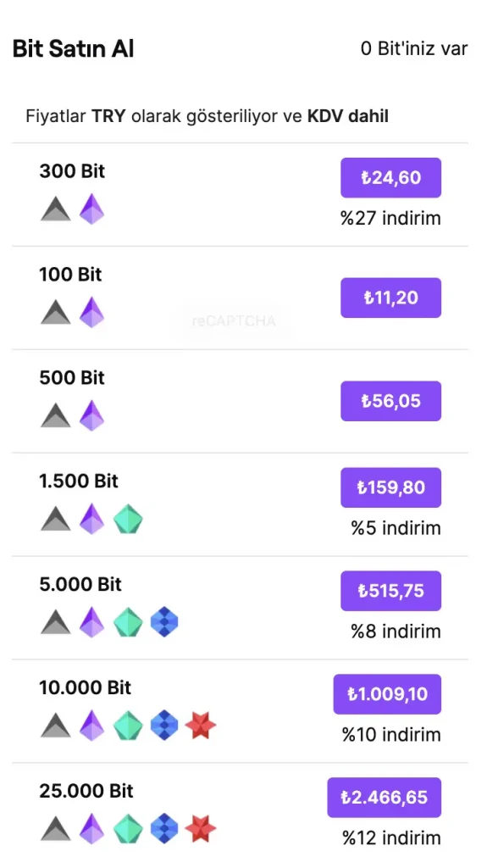Image resolution: width=487 pixels, height=868 pixels.
Task: Click the 0 Bit'iniz var balance text
Action: tap(414, 48)
